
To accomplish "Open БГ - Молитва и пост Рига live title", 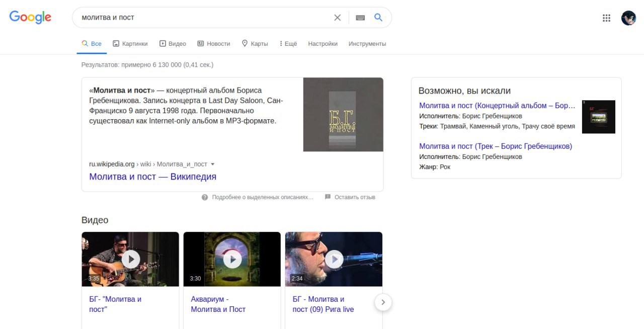I will click(323, 304).
